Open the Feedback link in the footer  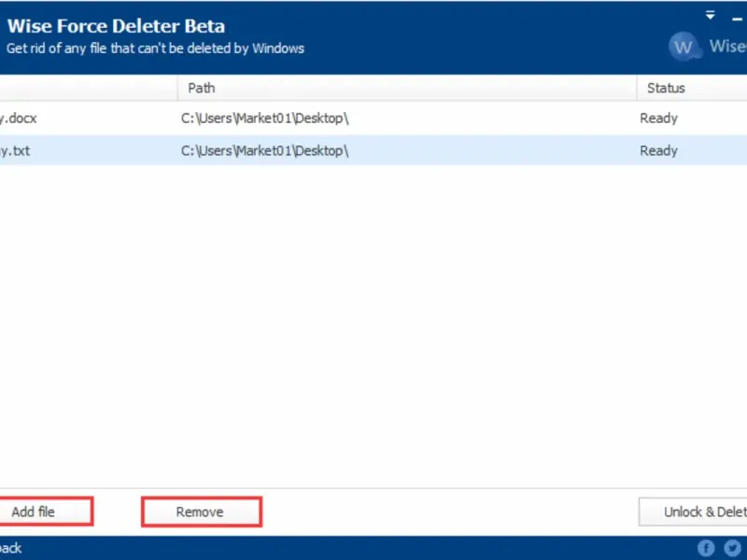click(x=11, y=548)
